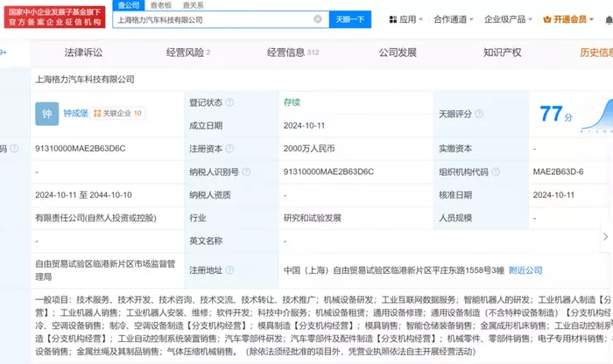The width and height of the screenshot is (613, 364).
Task: Click the 天眼一下 search button
Action: (x=350, y=19)
